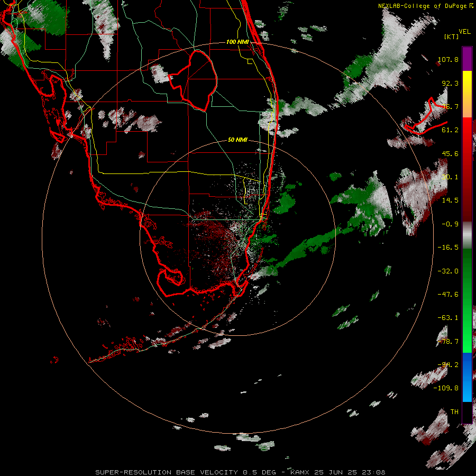
Task: Click the -63.1 legend value
Action: tap(448, 318)
